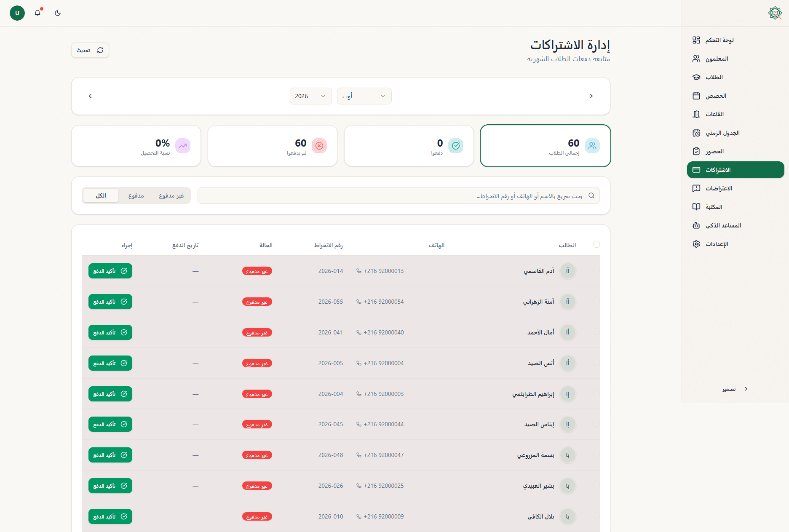The width and height of the screenshot is (789, 532).
Task: Open القاعات rooms page
Action: tap(736, 114)
